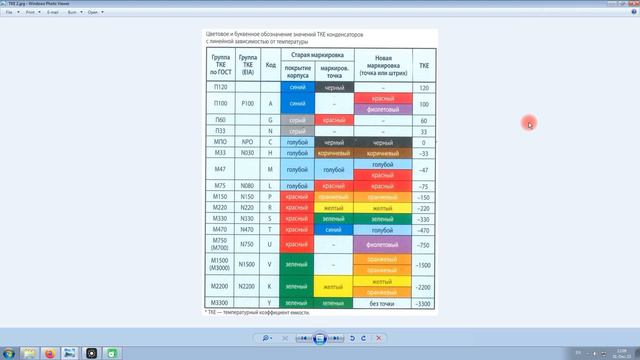The image size is (640, 360).
Task: Click the blue 'синий' cell in П120 row
Action: (x=298, y=87)
